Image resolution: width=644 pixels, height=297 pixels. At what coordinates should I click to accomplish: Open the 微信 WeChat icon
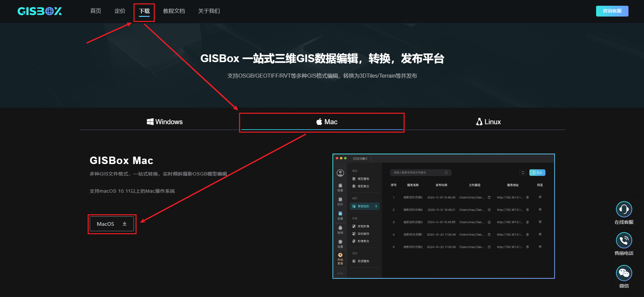click(x=624, y=273)
